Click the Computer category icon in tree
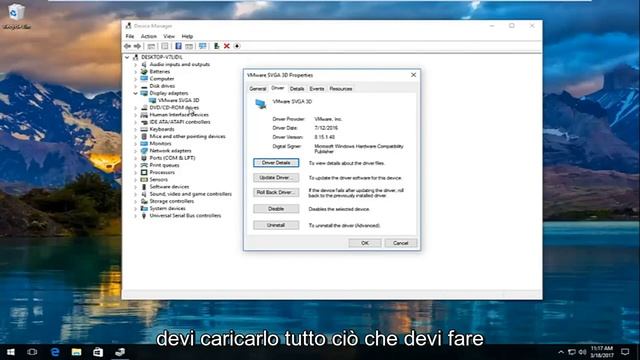The image size is (640, 360). click(144, 79)
